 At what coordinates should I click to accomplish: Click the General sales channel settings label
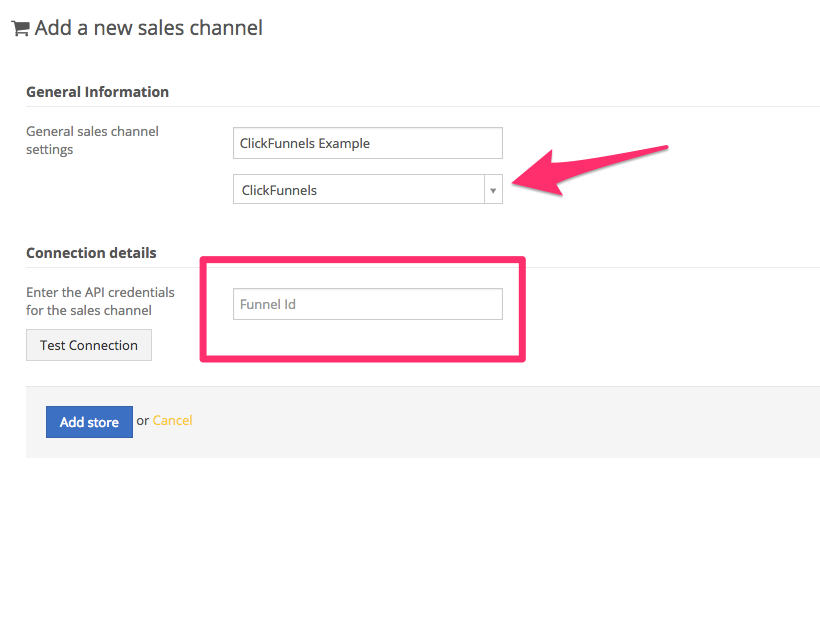(x=92, y=140)
